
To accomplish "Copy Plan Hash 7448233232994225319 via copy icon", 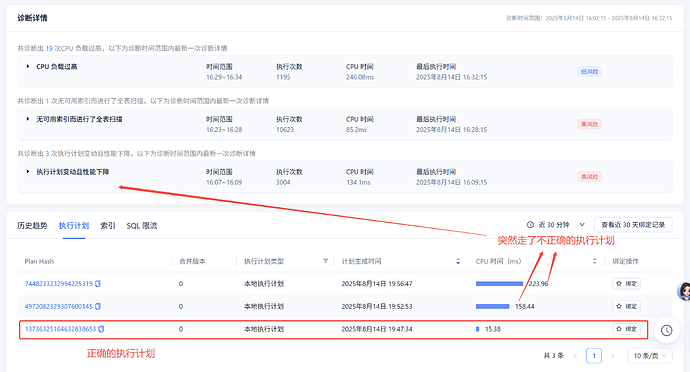I will pyautogui.click(x=98, y=284).
